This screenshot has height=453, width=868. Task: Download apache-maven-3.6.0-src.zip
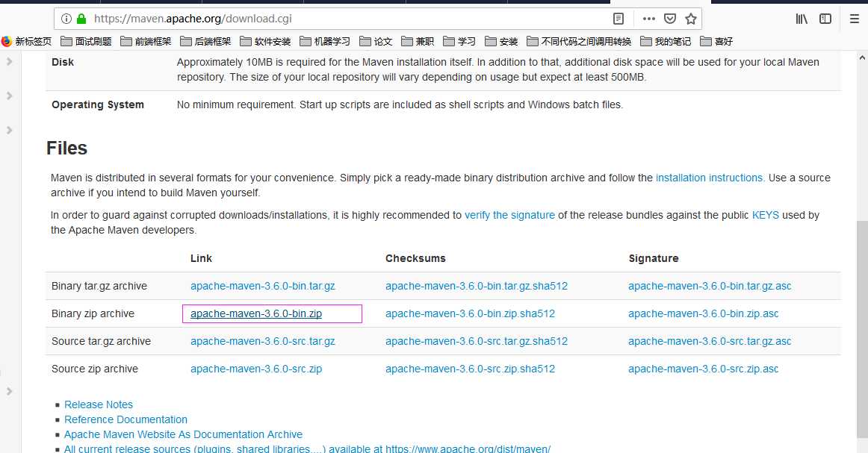point(255,369)
